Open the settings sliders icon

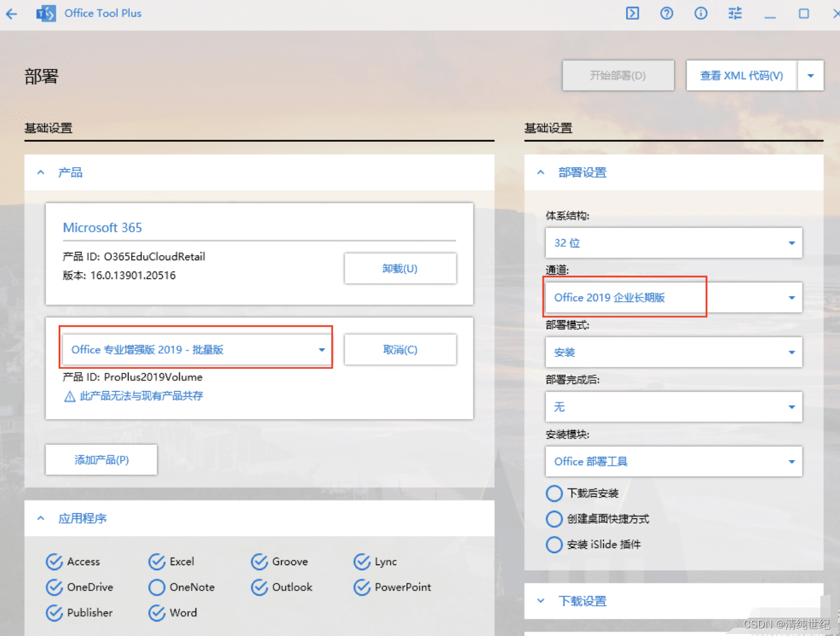[735, 13]
